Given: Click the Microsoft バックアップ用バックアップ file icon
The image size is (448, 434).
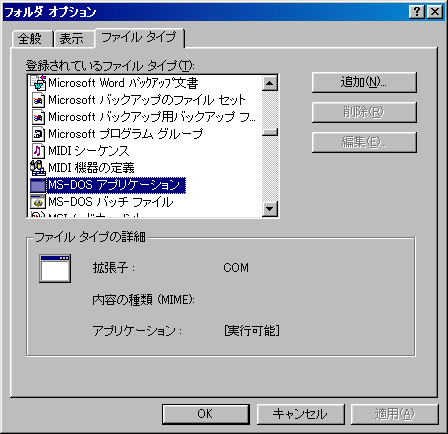Looking at the screenshot, I should pos(38,117).
